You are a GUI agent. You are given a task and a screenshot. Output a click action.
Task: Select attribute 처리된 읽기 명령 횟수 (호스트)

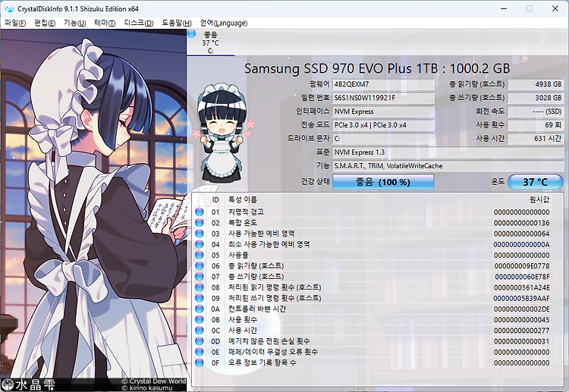275,287
